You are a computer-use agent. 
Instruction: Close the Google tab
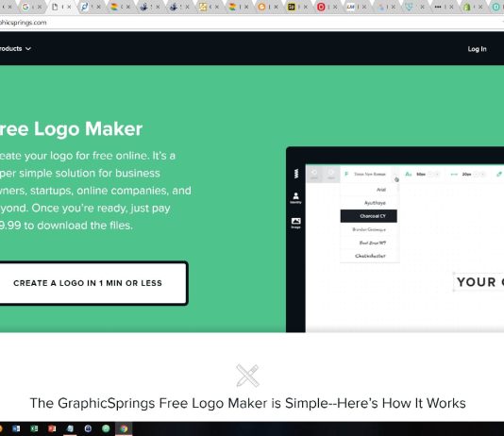click(x=39, y=7)
